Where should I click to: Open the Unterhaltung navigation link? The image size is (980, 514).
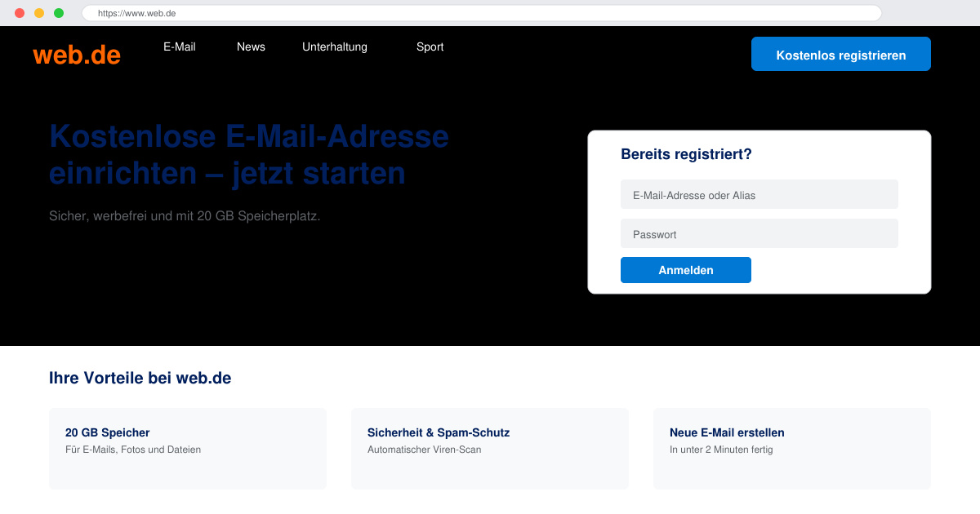[335, 47]
